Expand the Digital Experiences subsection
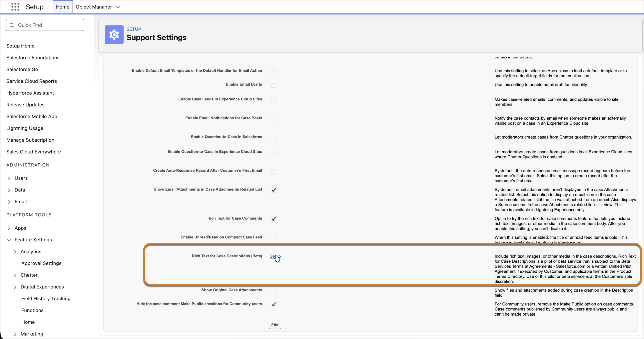 (15, 287)
